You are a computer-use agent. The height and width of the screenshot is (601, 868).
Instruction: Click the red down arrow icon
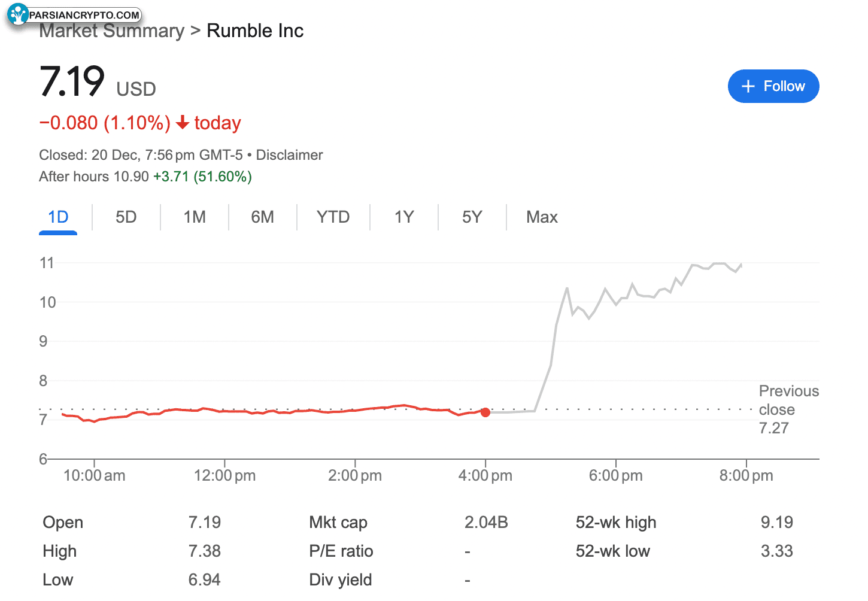pyautogui.click(x=183, y=123)
